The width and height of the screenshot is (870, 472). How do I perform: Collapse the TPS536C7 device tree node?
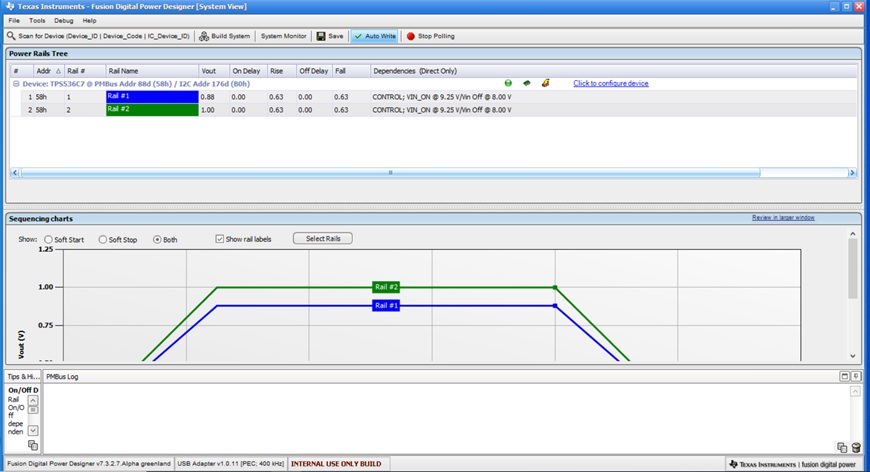[15, 84]
